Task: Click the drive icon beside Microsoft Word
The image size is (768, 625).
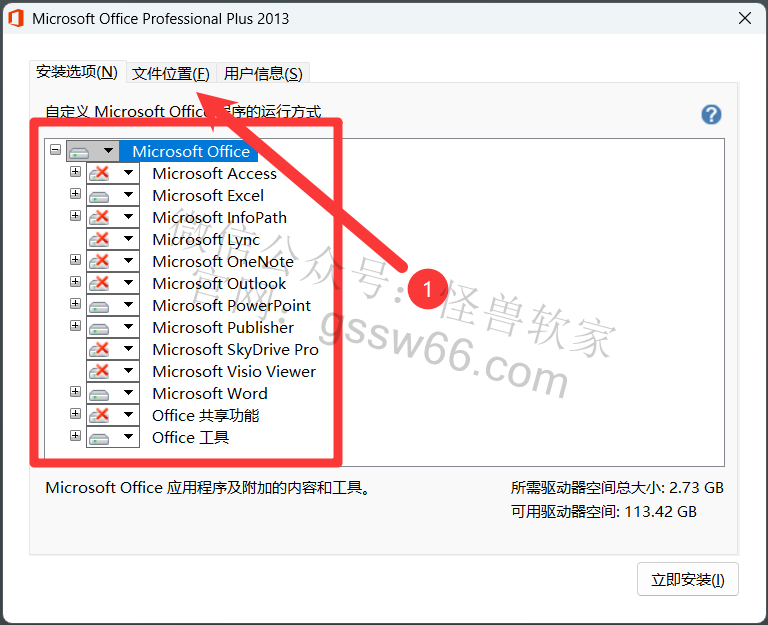Action: [x=99, y=393]
